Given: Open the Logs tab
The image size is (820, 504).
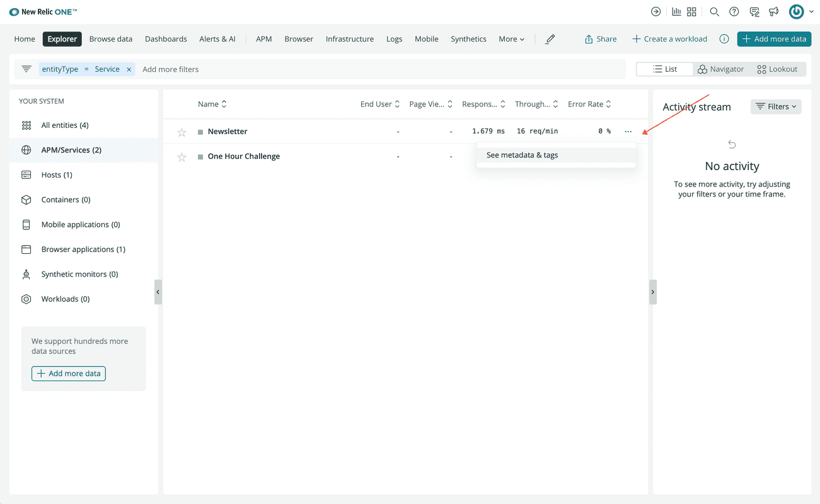Looking at the screenshot, I should coord(395,39).
